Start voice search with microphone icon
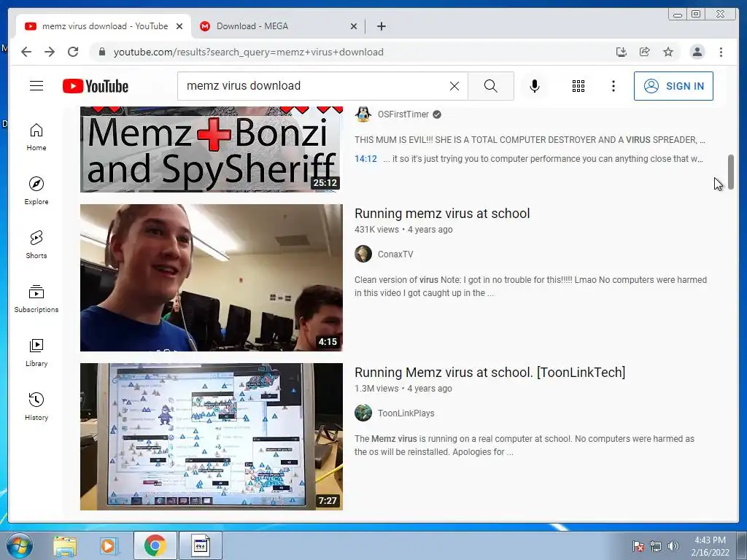This screenshot has height=560, width=747. (x=535, y=86)
